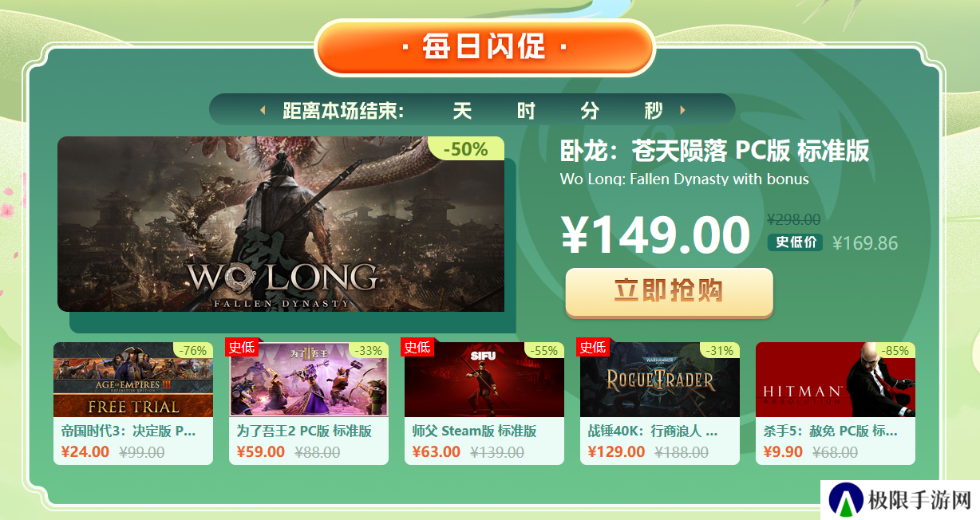Click the 史低 badge on 为了吾王2
980x520 pixels.
(242, 346)
